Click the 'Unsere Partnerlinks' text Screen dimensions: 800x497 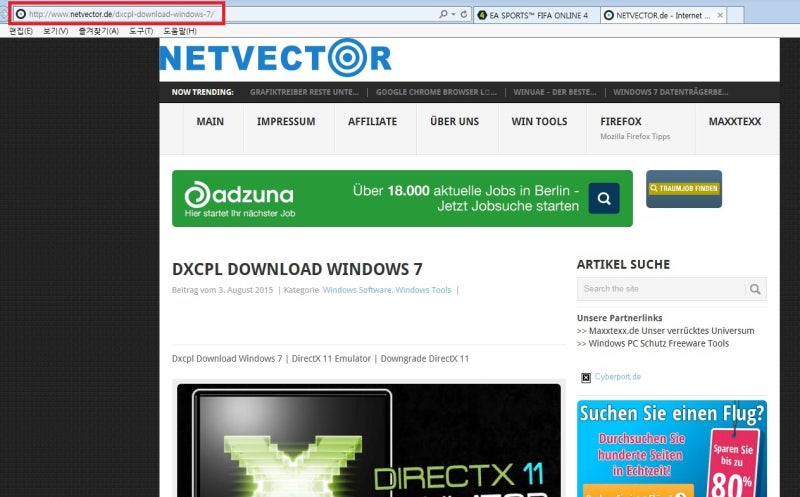click(x=619, y=318)
